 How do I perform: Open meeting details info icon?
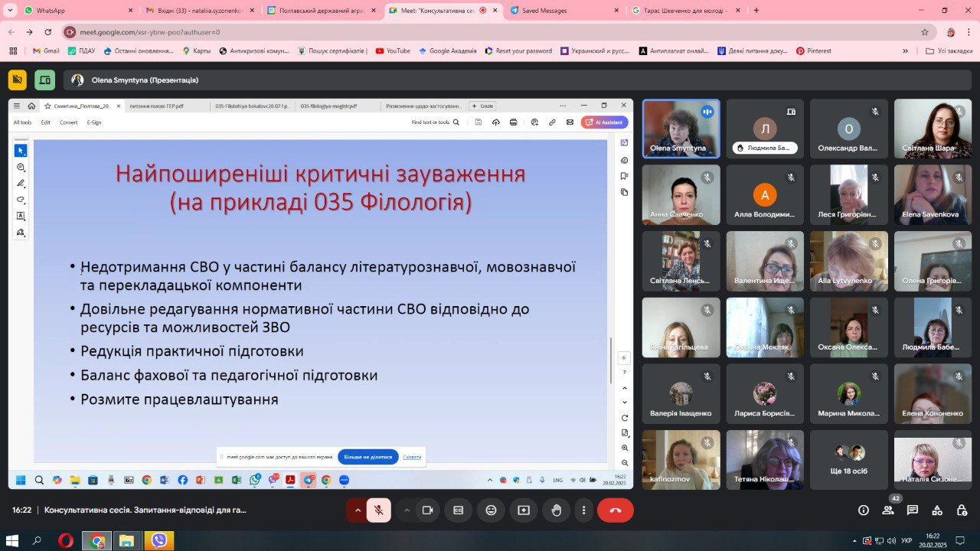click(x=864, y=510)
